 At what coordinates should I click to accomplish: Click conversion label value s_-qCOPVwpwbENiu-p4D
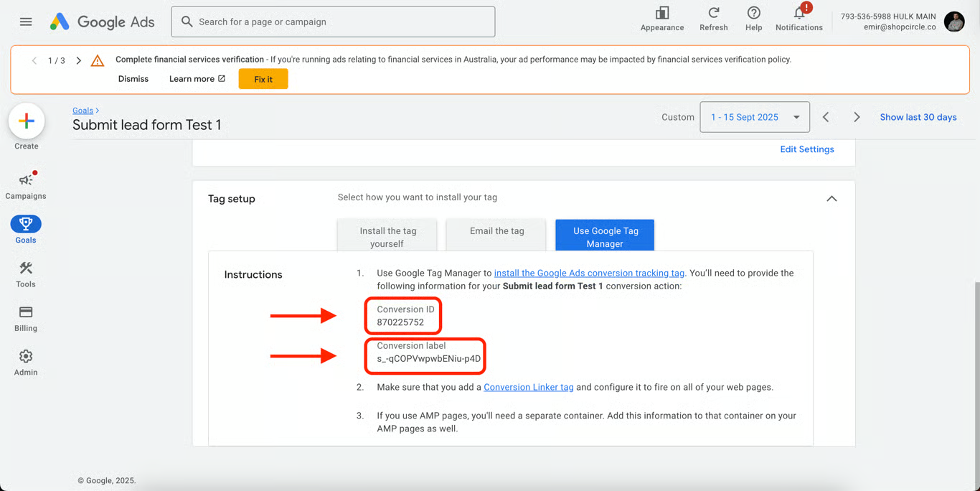tap(429, 359)
